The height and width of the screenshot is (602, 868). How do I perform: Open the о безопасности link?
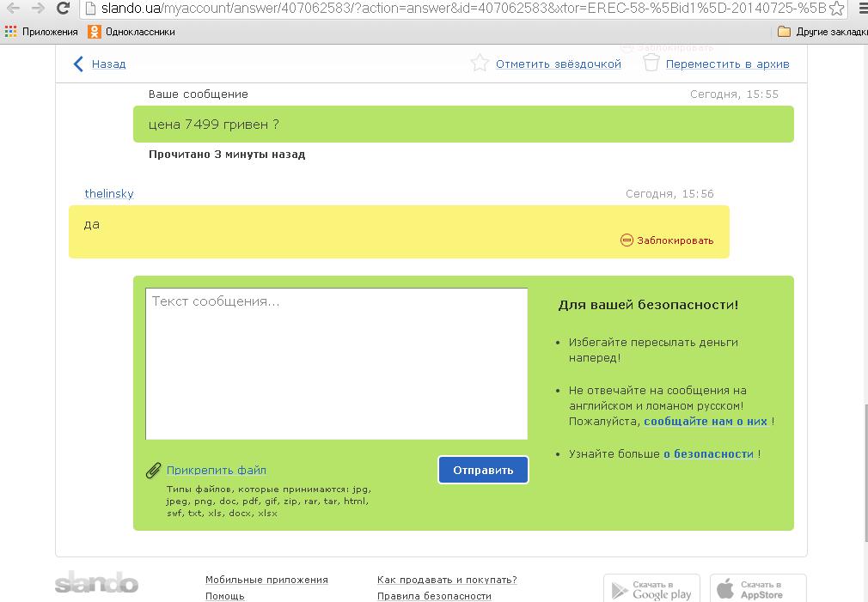point(708,454)
